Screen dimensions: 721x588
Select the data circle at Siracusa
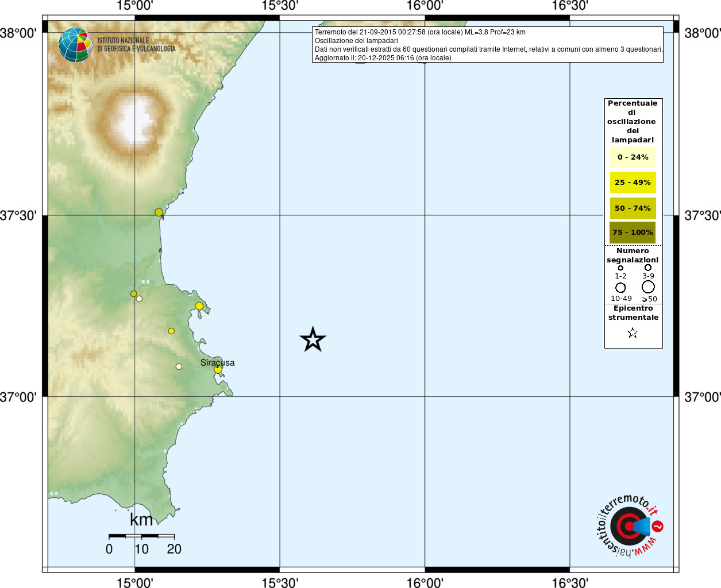(x=218, y=369)
